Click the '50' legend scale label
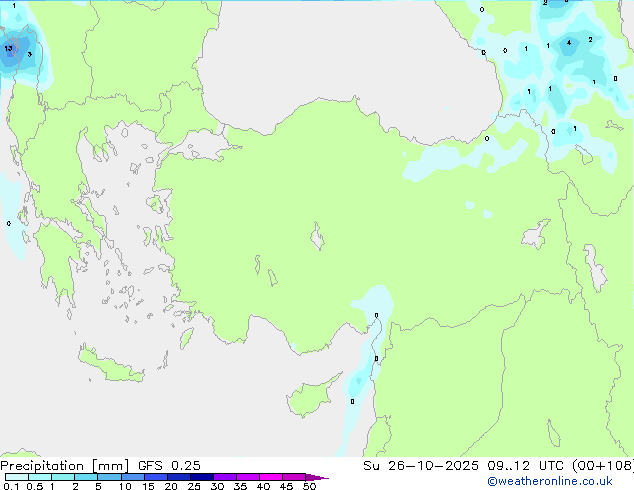This screenshot has width=634, height=490. [309, 486]
